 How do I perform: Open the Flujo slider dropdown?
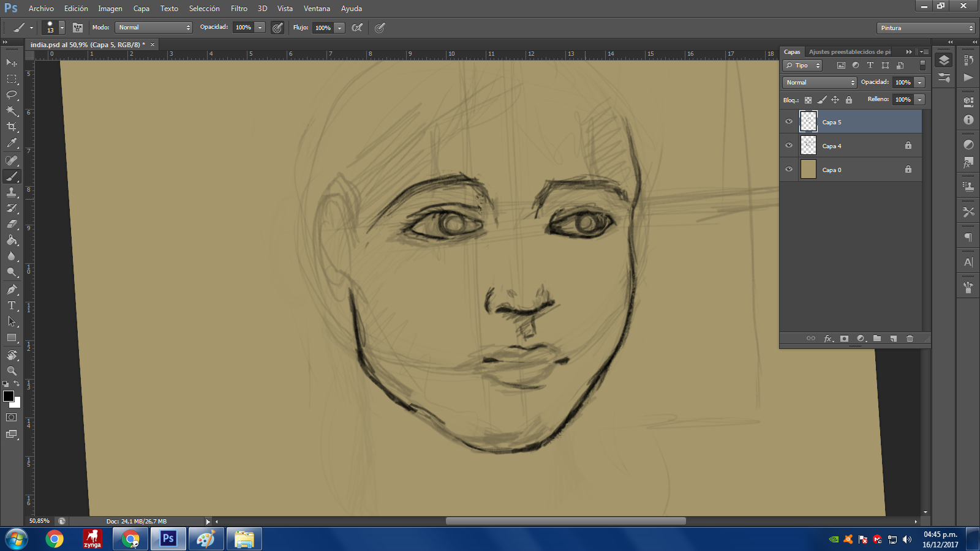pos(340,28)
